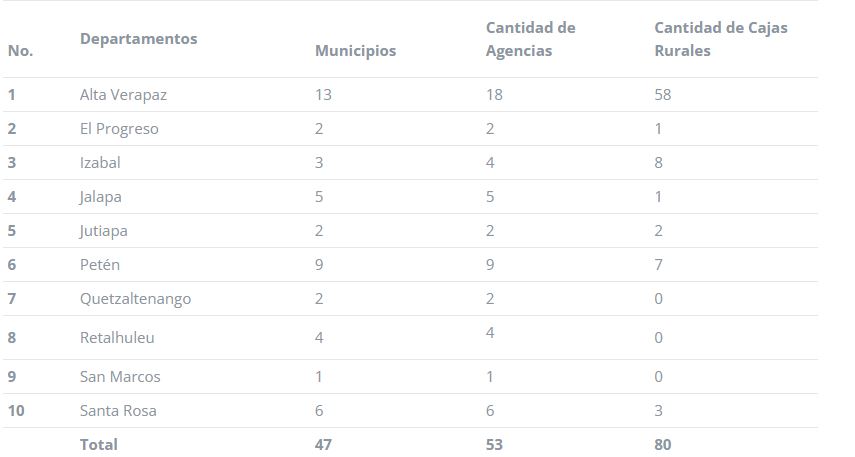Select the Alta Verapaz department cell
855x457 pixels.
pos(123,95)
